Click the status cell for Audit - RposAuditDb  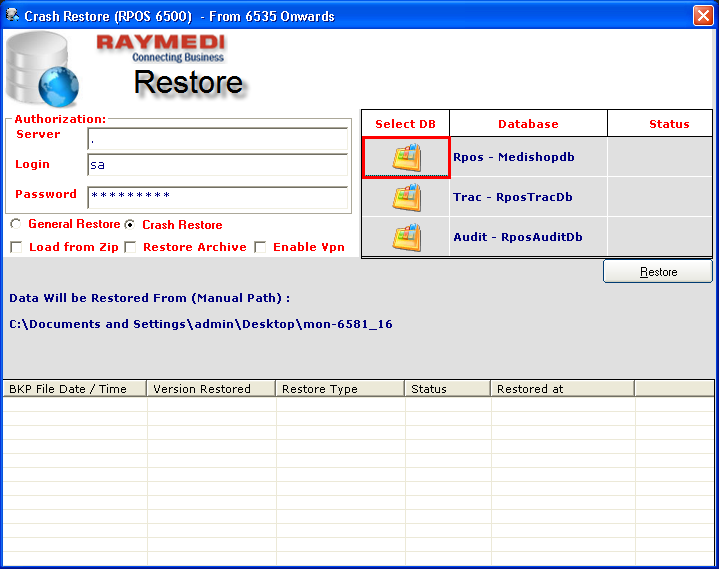click(x=660, y=237)
